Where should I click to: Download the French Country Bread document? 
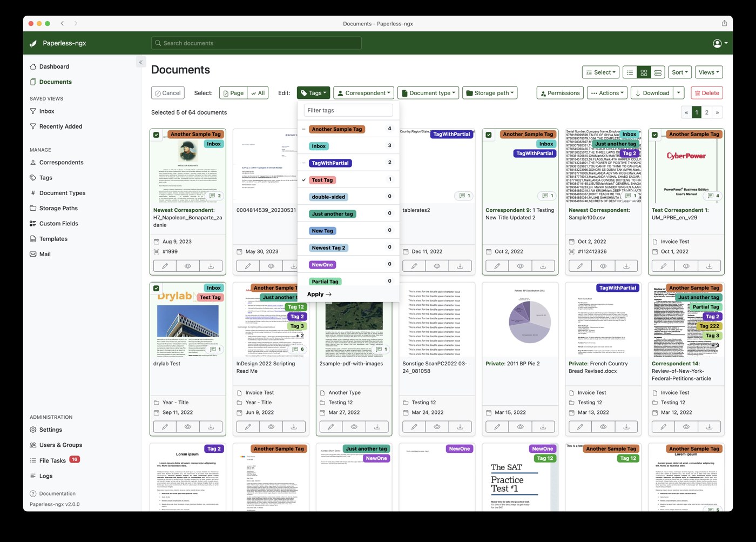pyautogui.click(x=626, y=427)
